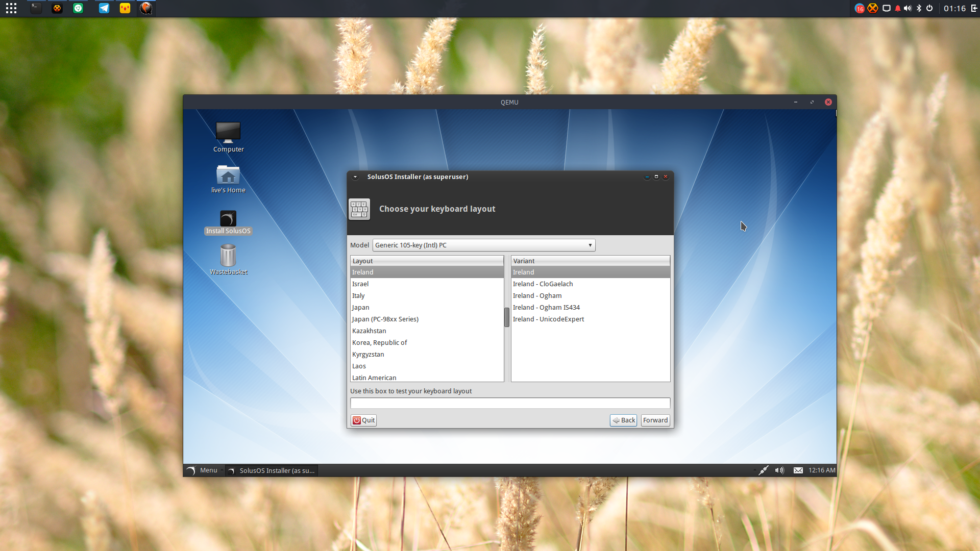Viewport: 980px width, 551px height.
Task: Select Ireland - CloGaelach variant
Action: pos(591,284)
